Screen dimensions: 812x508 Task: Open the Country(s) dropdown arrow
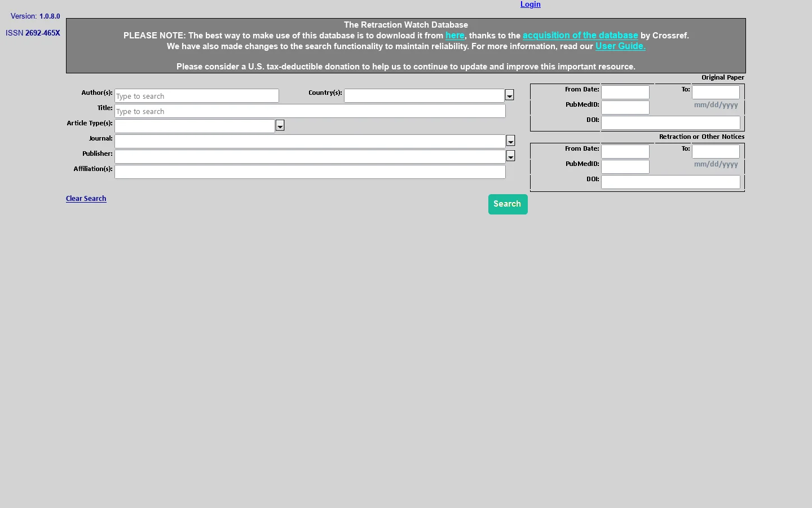pos(510,95)
